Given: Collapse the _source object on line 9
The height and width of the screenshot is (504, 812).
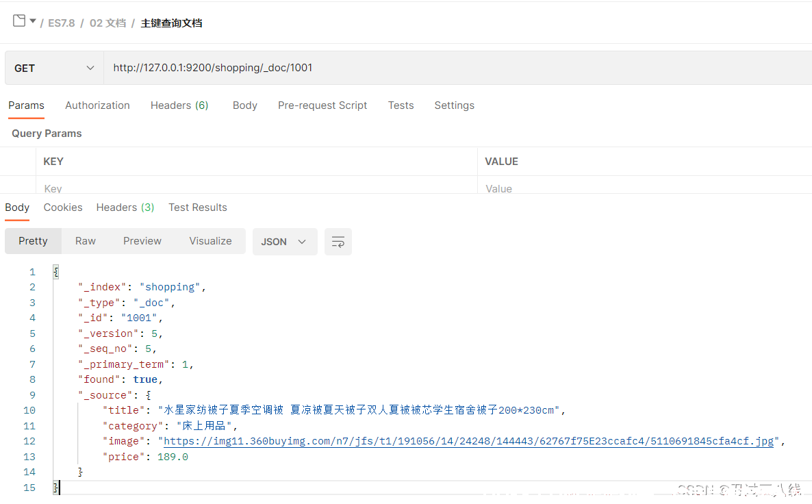Looking at the screenshot, I should pyautogui.click(x=149, y=395).
